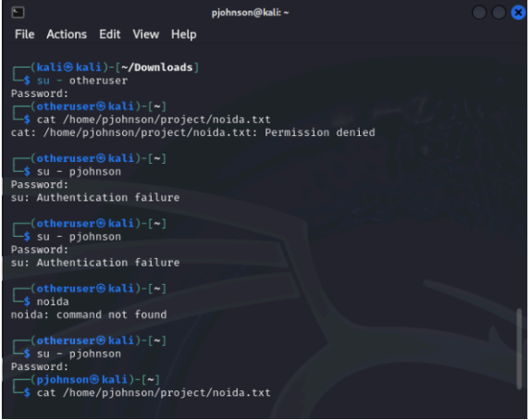Open the Help menu
The height and width of the screenshot is (420, 530).
(183, 34)
